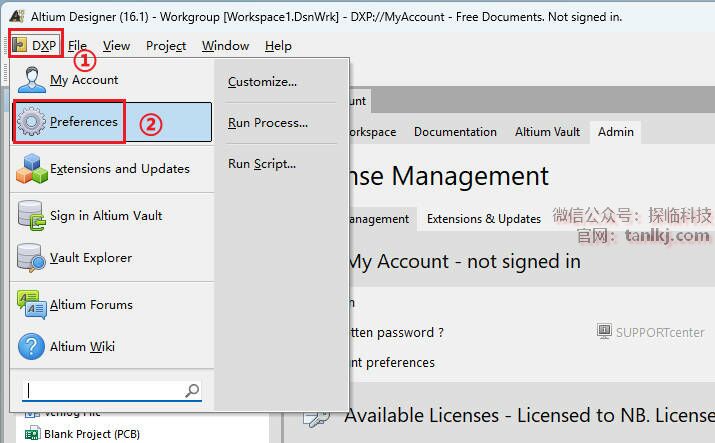Select Blank Project (PCB) item

pos(92,434)
